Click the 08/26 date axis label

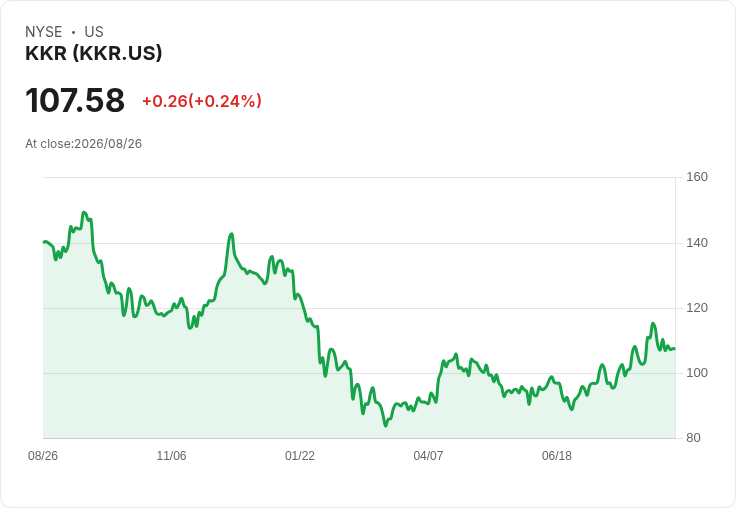click(43, 455)
